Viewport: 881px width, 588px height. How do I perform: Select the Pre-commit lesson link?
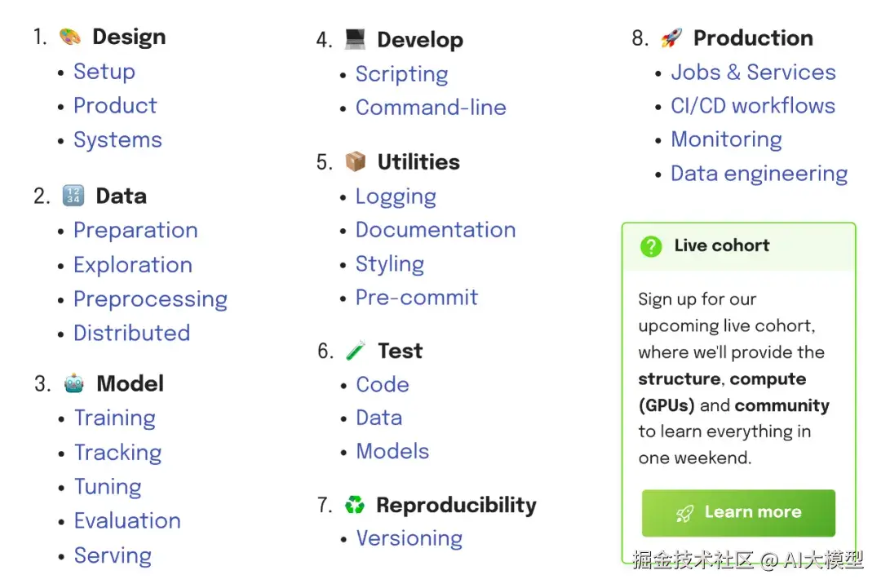click(417, 298)
